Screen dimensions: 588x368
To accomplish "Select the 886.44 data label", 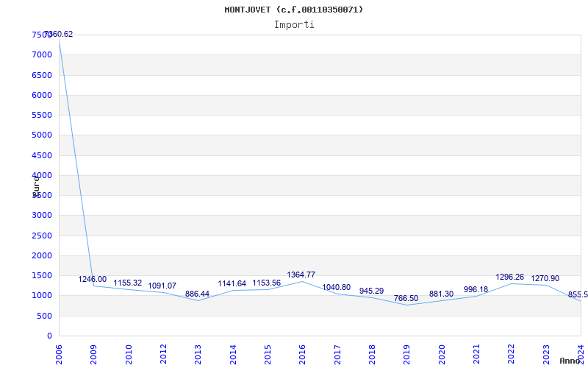I will [197, 294].
